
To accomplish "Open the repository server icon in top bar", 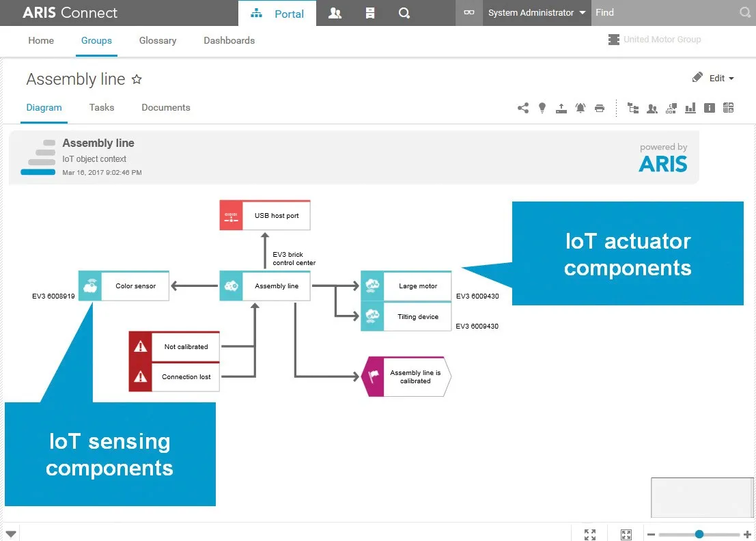I will pyautogui.click(x=369, y=13).
